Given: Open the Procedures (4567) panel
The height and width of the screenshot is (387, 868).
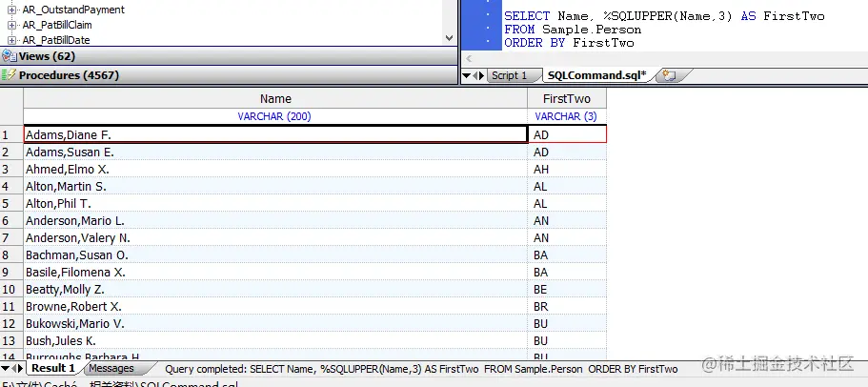Looking at the screenshot, I should pyautogui.click(x=229, y=75).
